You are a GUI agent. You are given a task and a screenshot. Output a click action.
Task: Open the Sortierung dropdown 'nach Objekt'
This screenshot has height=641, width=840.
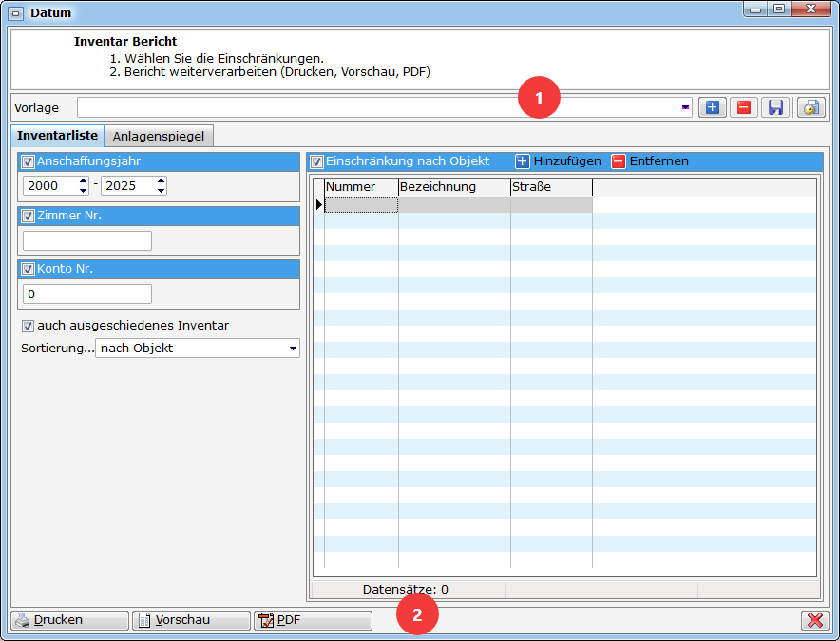click(x=293, y=349)
